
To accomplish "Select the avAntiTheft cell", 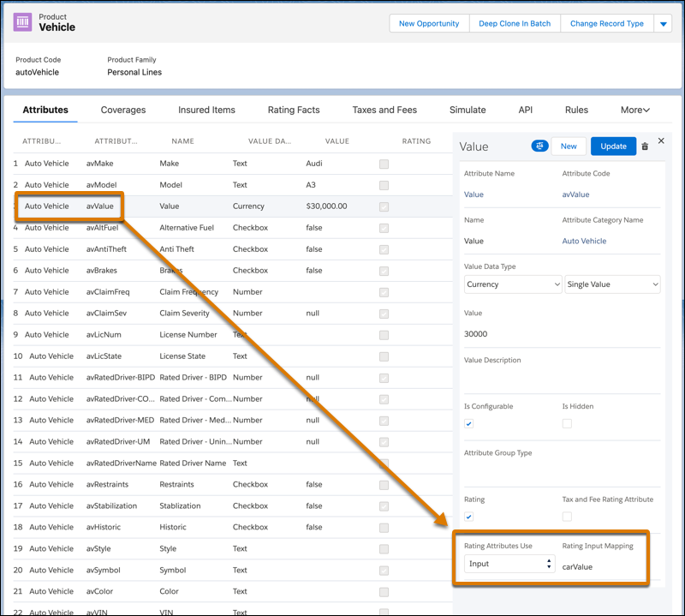I will pyautogui.click(x=106, y=249).
